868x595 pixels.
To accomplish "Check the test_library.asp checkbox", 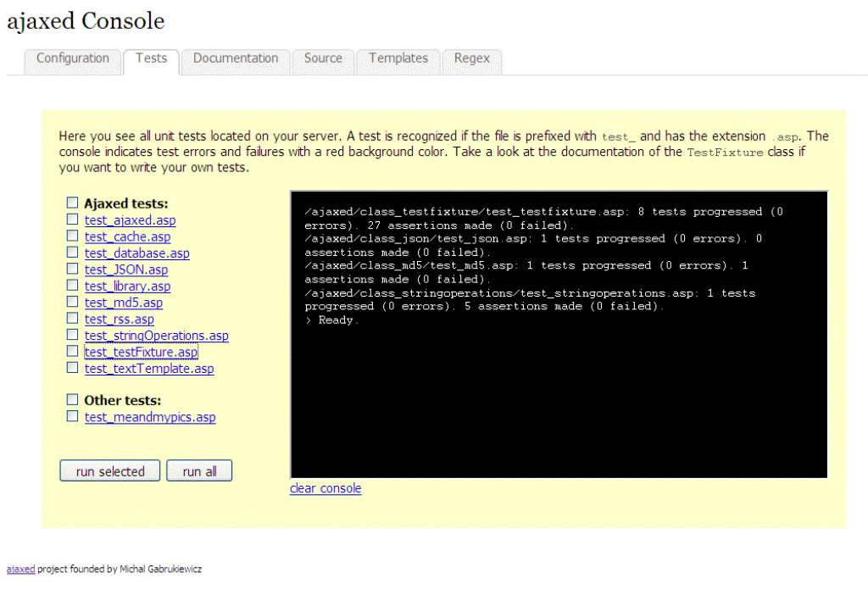I will [x=73, y=285].
